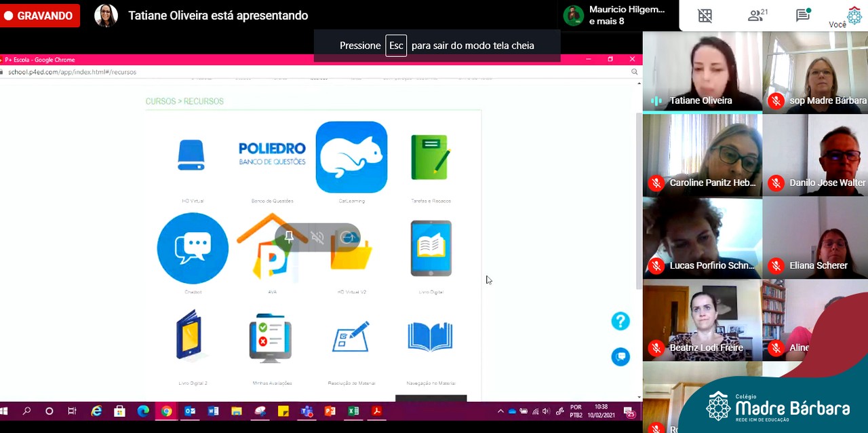
Task: Open the meeting chat panel
Action: click(x=803, y=16)
